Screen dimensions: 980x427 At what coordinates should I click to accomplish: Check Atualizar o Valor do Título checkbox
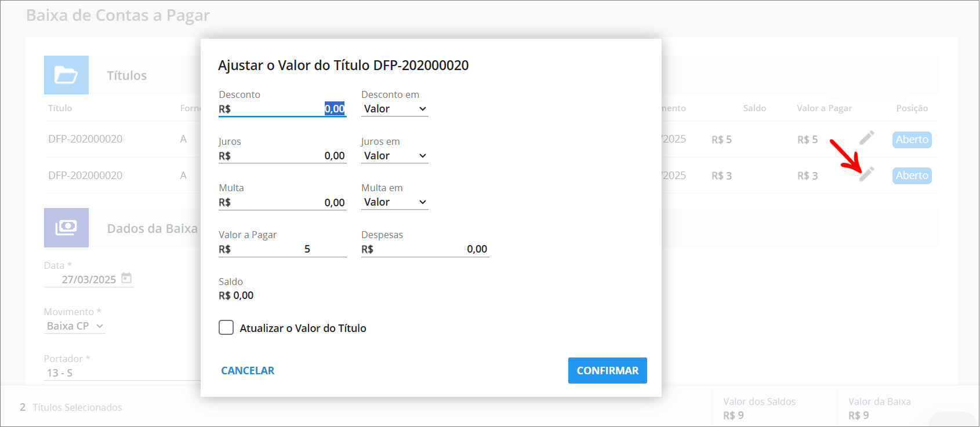226,327
